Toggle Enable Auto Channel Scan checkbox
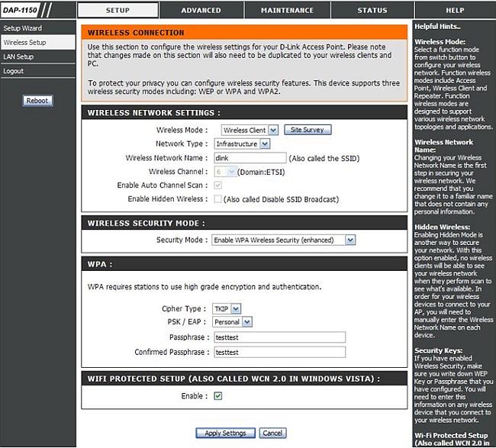The width and height of the screenshot is (496, 448). pyautogui.click(x=218, y=185)
